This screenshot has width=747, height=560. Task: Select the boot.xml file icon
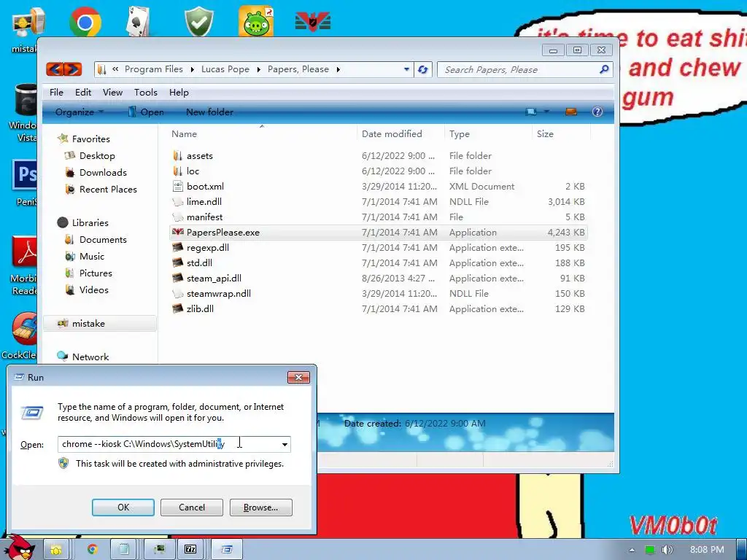(x=178, y=186)
